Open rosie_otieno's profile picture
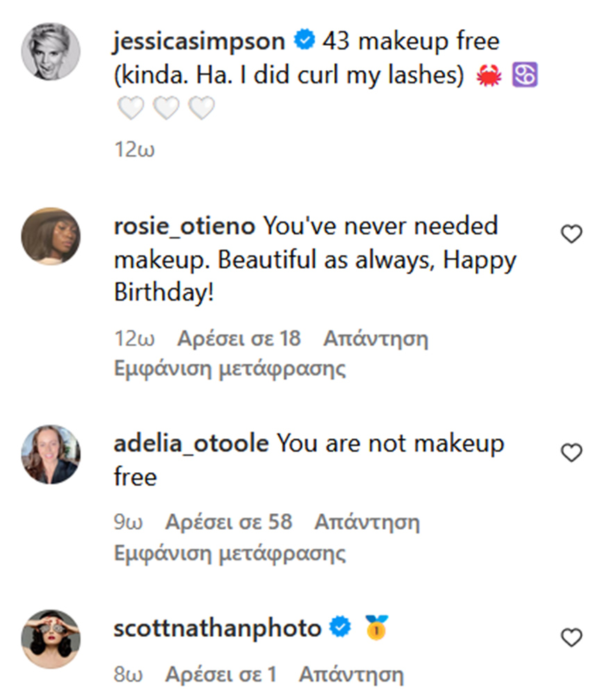The image size is (603, 700). (x=51, y=236)
